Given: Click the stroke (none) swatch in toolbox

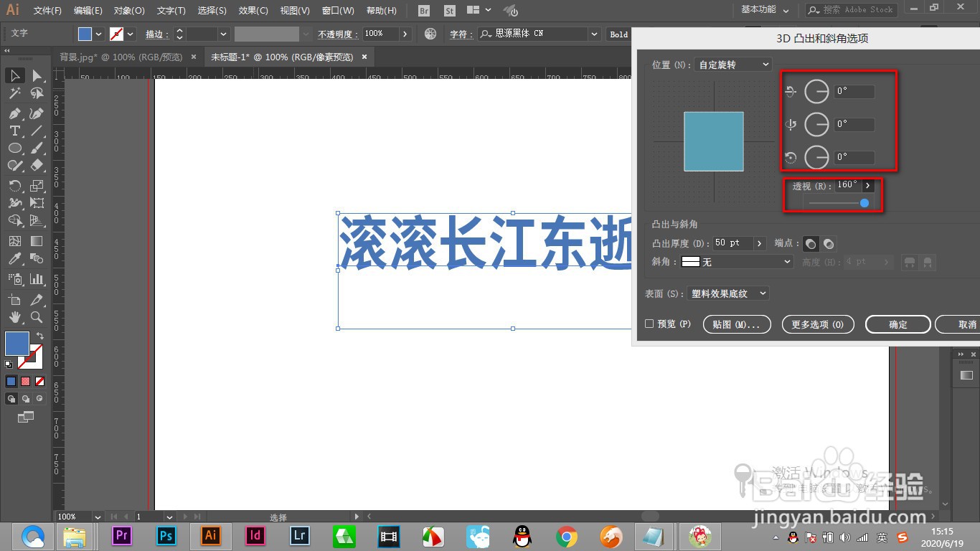Looking at the screenshot, I should coord(30,357).
